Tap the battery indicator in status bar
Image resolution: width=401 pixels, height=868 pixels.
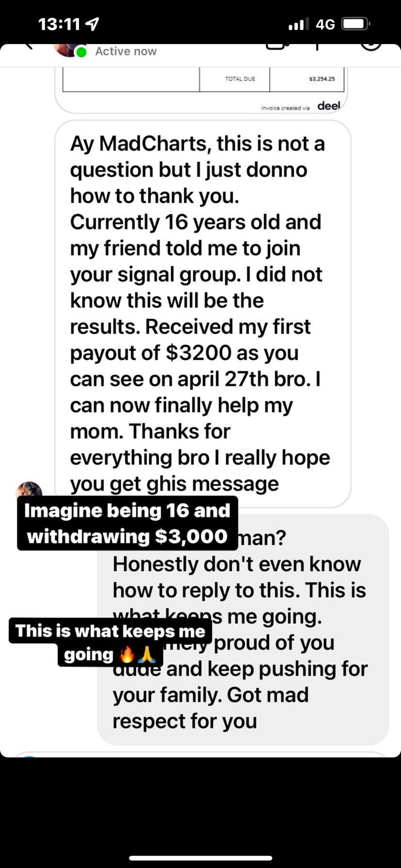tap(356, 24)
